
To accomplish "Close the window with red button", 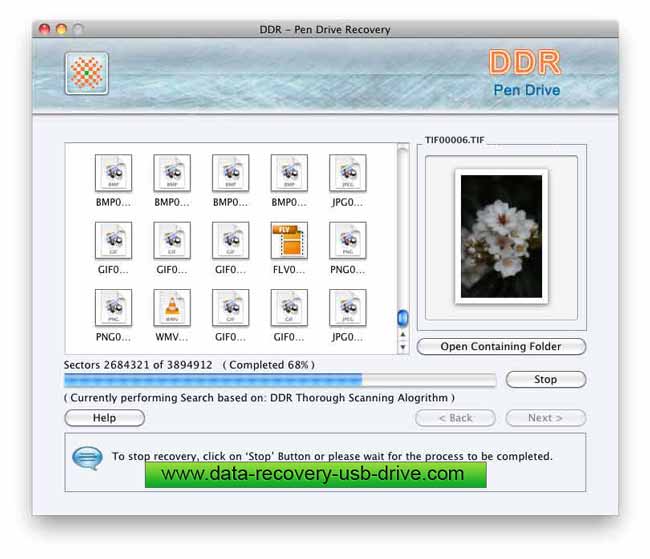I will [44, 29].
